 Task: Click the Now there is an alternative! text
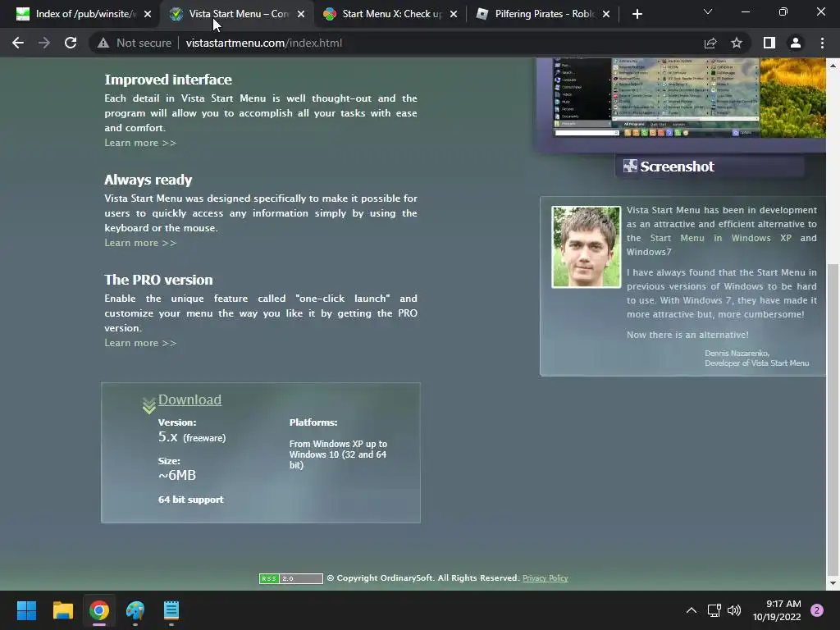687,335
